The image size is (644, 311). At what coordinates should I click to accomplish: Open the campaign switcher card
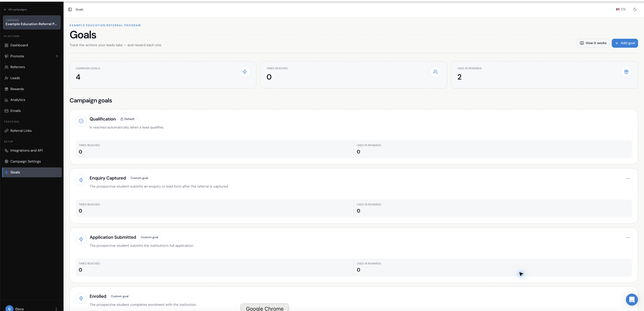32,23
